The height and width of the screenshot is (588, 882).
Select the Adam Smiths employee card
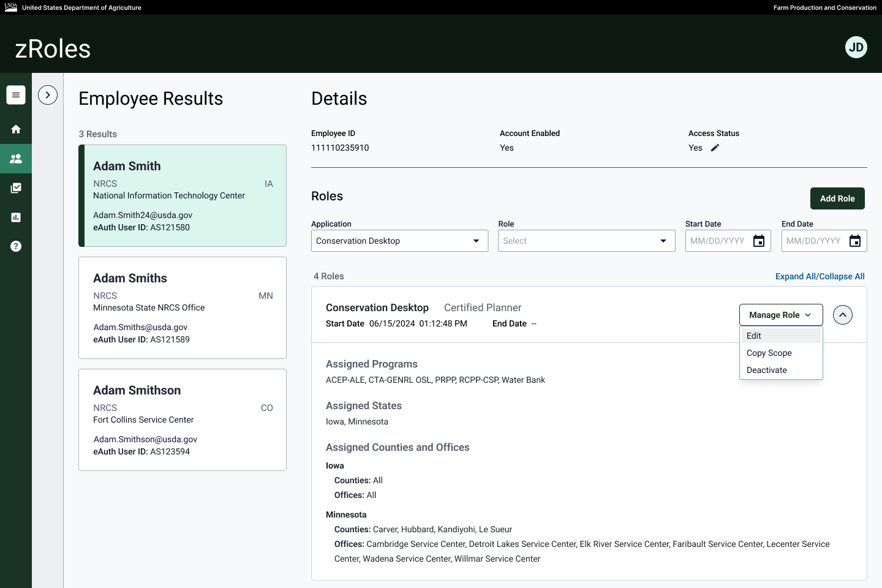(x=183, y=307)
